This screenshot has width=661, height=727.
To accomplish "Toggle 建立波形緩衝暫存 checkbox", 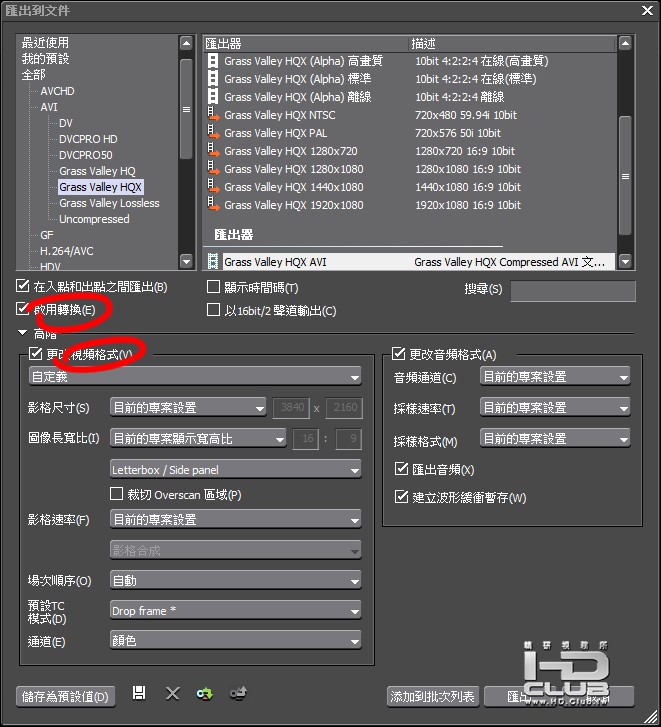I will tap(401, 497).
